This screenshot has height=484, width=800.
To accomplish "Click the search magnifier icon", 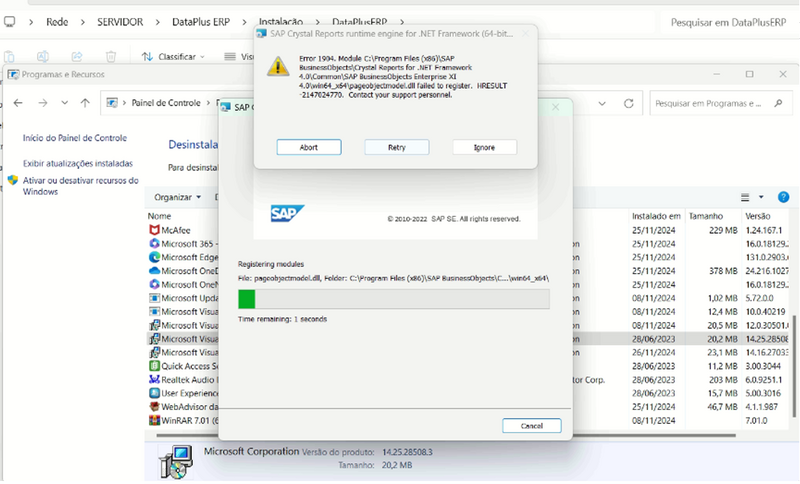I will coord(778,104).
